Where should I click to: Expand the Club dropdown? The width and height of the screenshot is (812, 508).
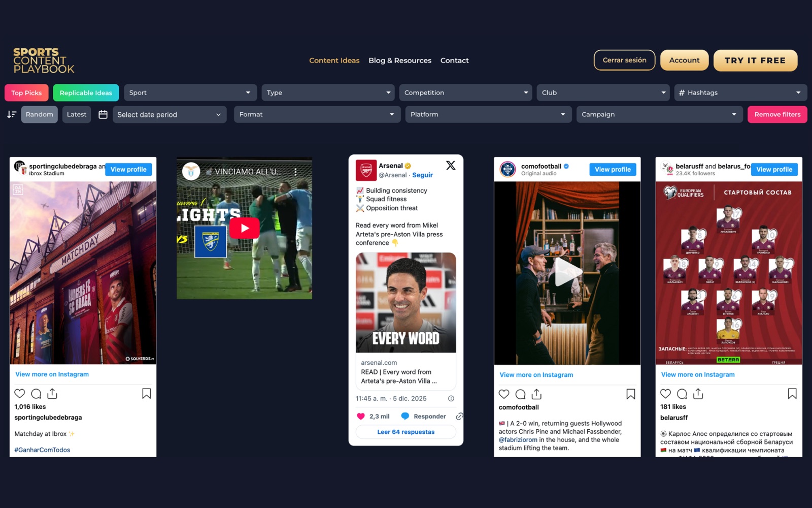603,92
